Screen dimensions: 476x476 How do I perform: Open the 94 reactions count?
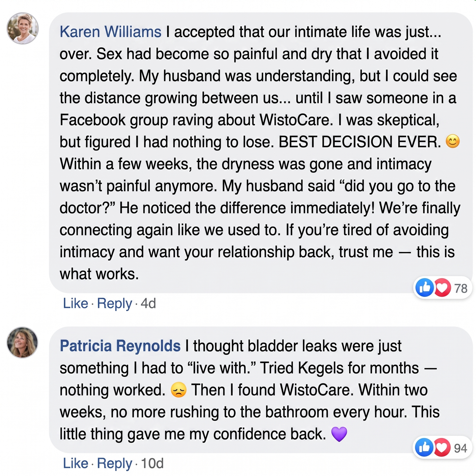pos(461,448)
